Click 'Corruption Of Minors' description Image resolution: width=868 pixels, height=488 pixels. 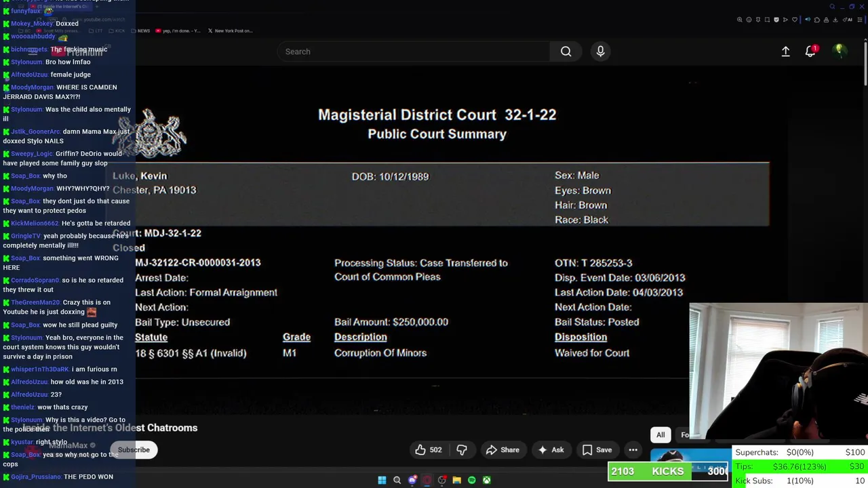[x=380, y=353]
